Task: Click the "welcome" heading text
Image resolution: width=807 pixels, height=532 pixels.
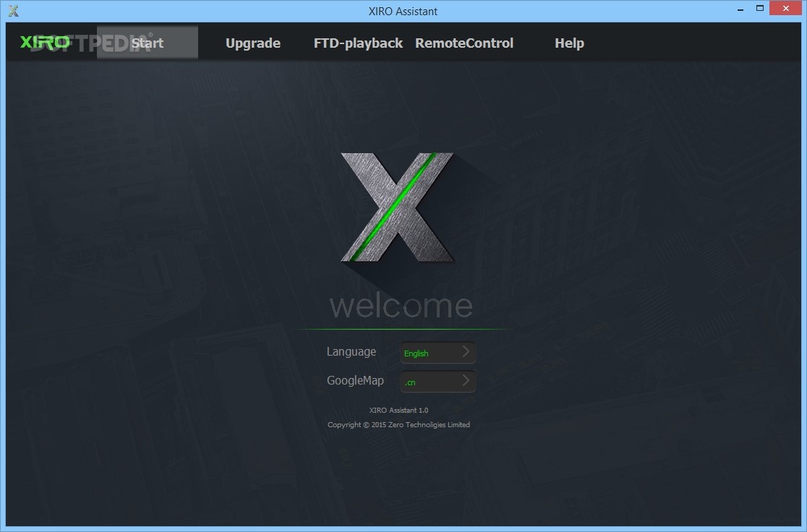Action: click(x=401, y=306)
